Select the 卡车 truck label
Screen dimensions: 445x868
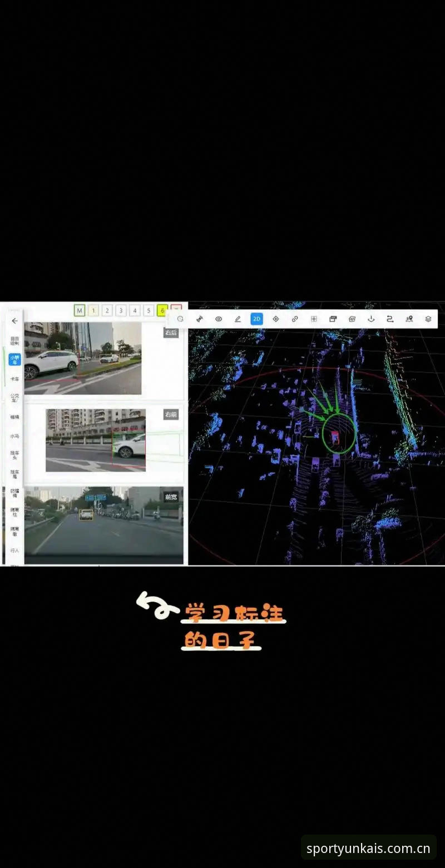pyautogui.click(x=14, y=379)
